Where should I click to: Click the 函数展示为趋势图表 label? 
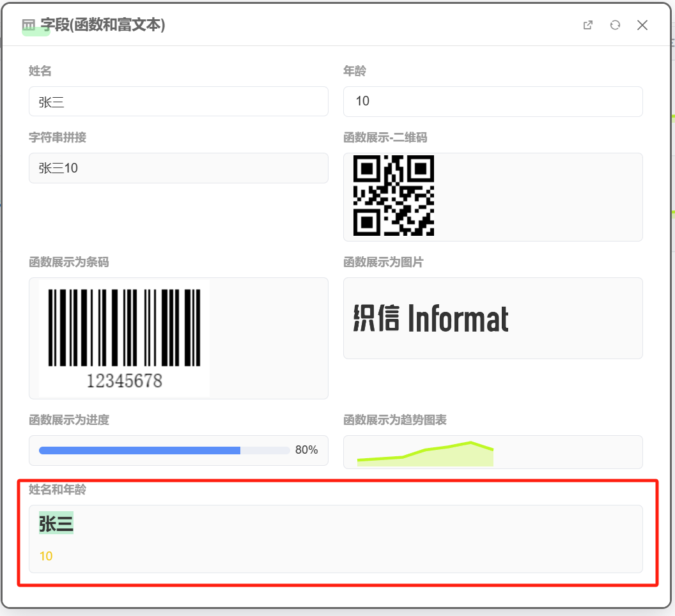pos(395,419)
